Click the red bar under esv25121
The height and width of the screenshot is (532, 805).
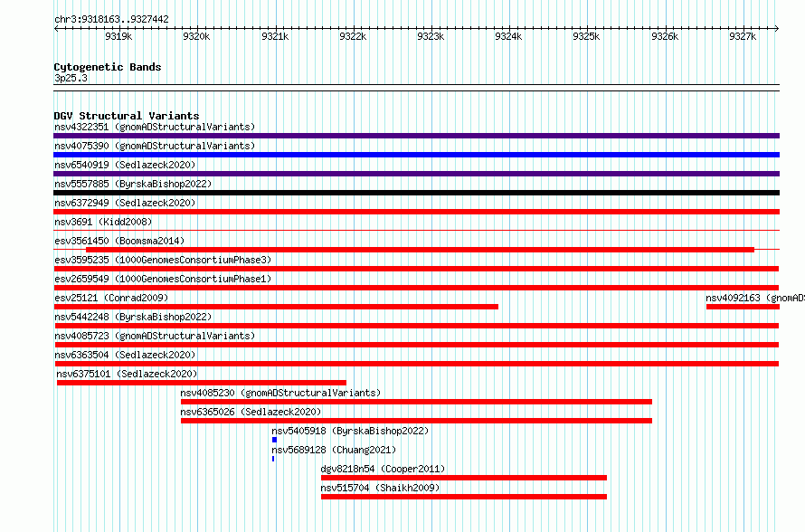[x=276, y=307]
